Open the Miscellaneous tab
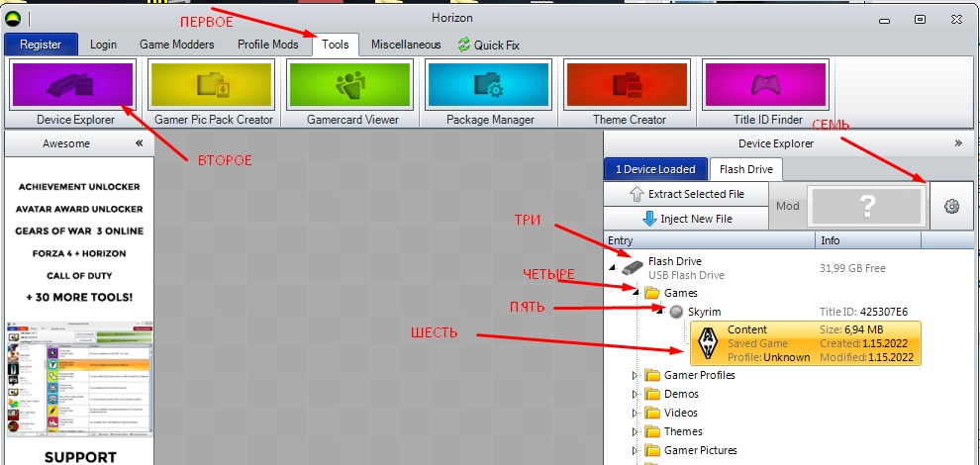Viewport: 980px width, 465px height. [406, 45]
